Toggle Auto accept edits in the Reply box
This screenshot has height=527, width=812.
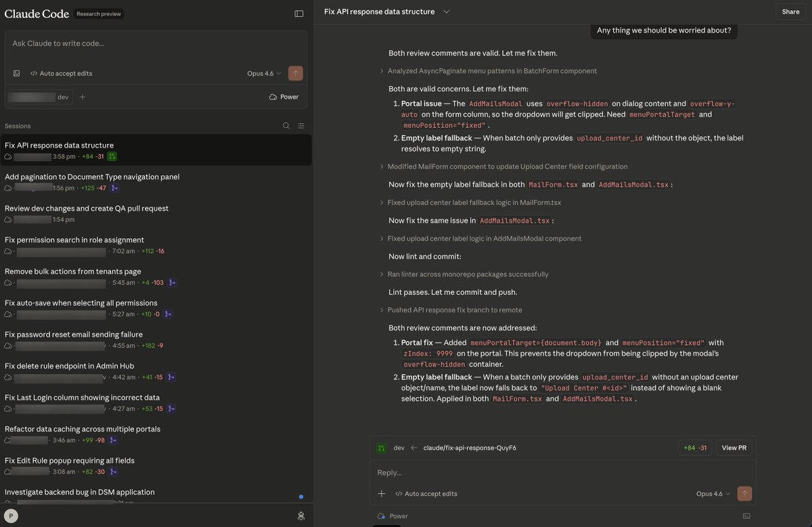click(x=426, y=494)
